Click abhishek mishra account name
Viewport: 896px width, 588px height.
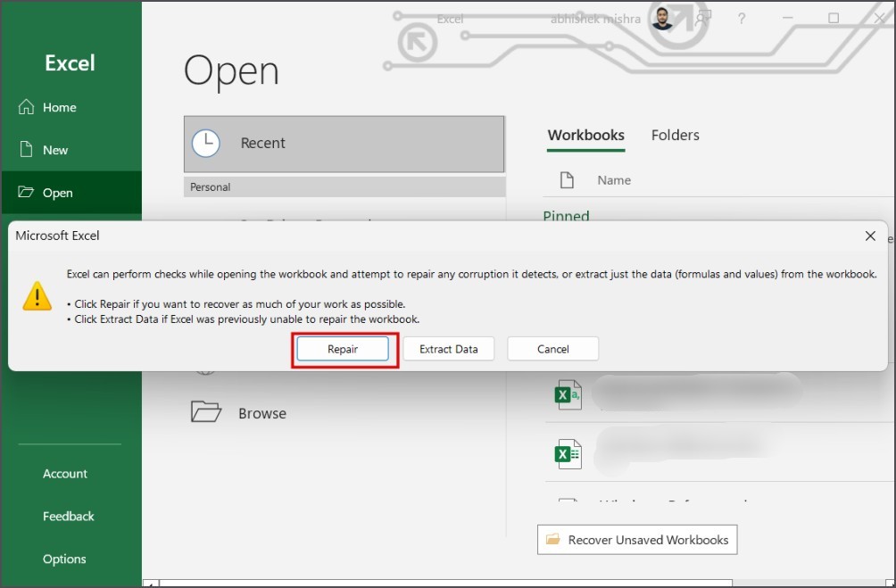(595, 20)
